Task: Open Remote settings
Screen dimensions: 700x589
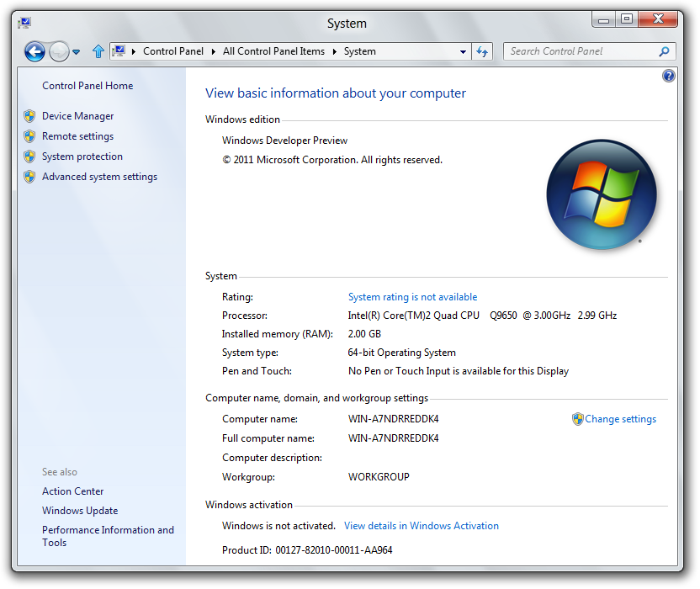Action: tap(77, 136)
